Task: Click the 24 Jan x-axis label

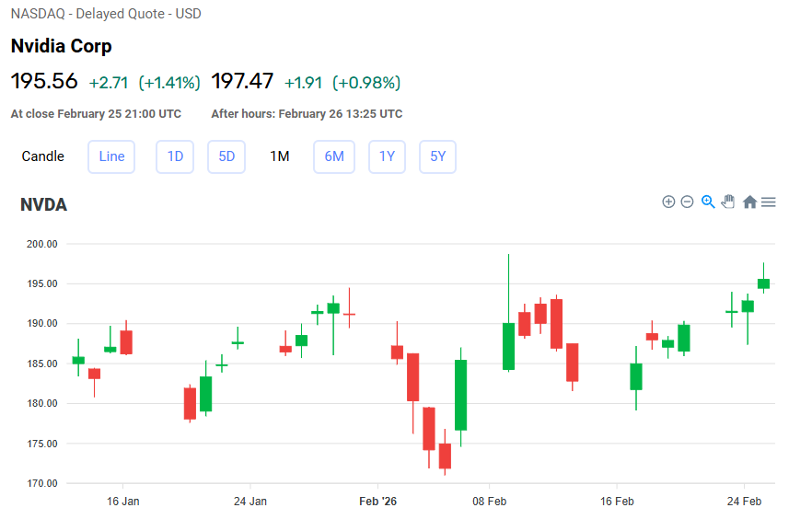Action: pos(250,502)
